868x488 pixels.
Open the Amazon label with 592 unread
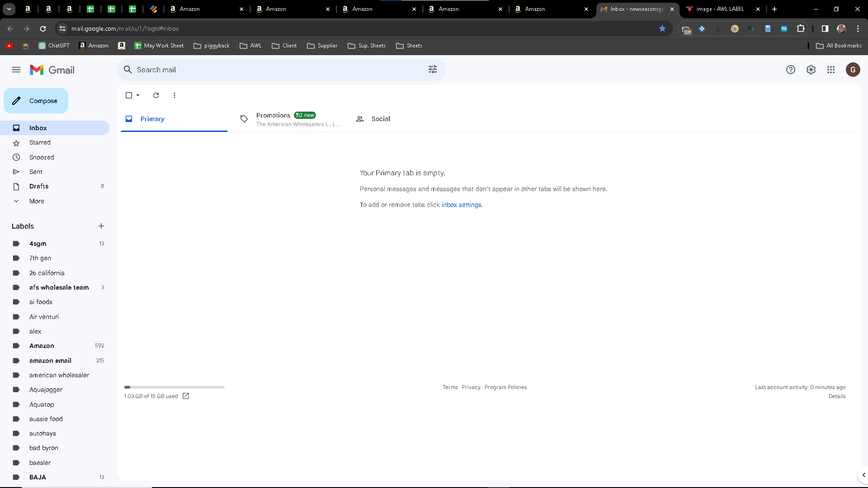(55, 346)
